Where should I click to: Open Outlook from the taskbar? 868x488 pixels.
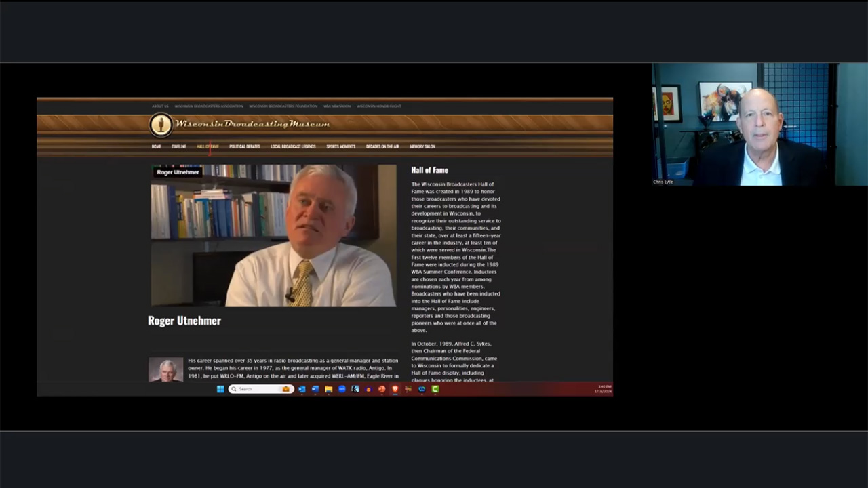click(302, 389)
